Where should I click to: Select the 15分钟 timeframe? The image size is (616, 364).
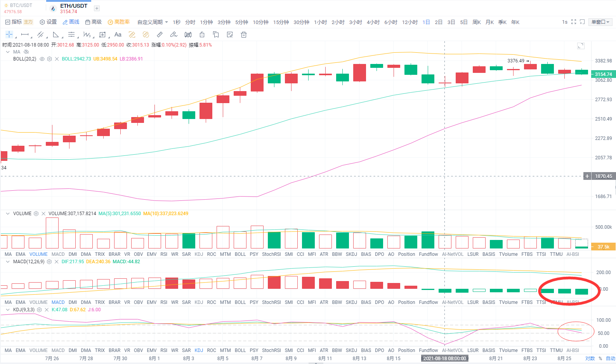[x=281, y=22]
